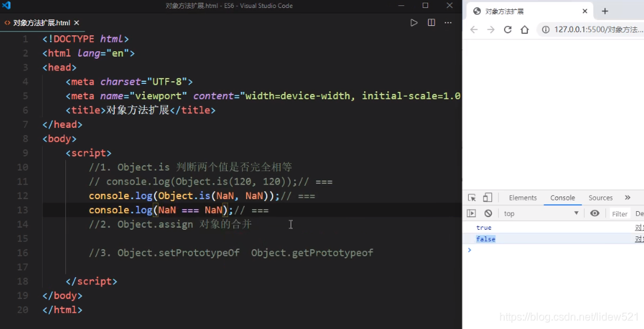Toggle the device toolbar in DevTools

click(x=487, y=198)
